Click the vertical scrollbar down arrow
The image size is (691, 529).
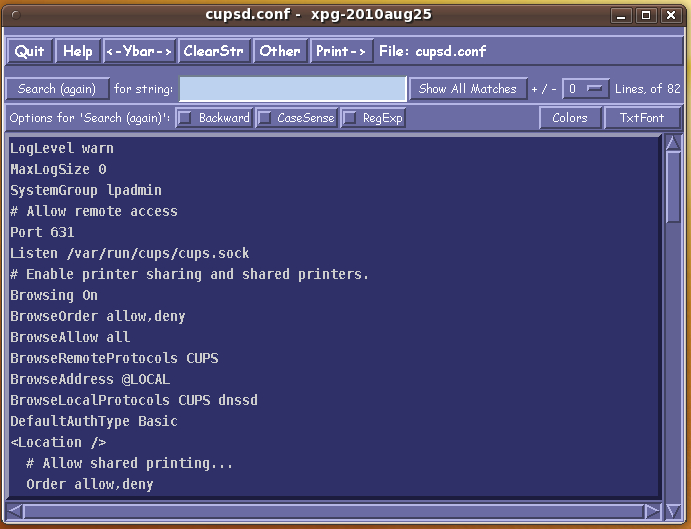673,490
